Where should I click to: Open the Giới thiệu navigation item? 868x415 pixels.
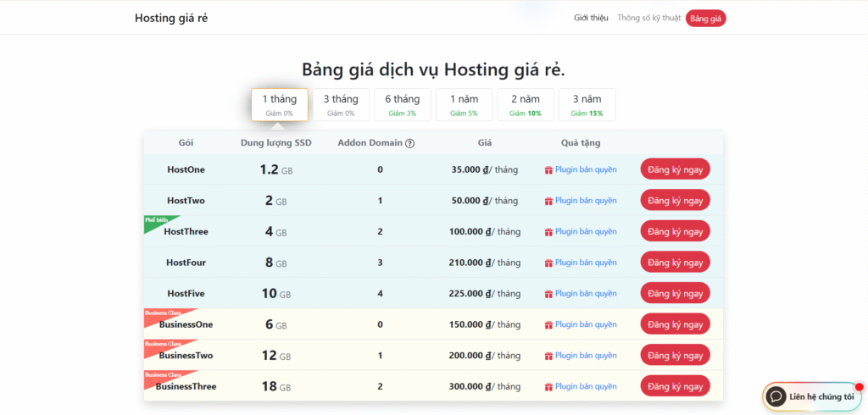591,18
